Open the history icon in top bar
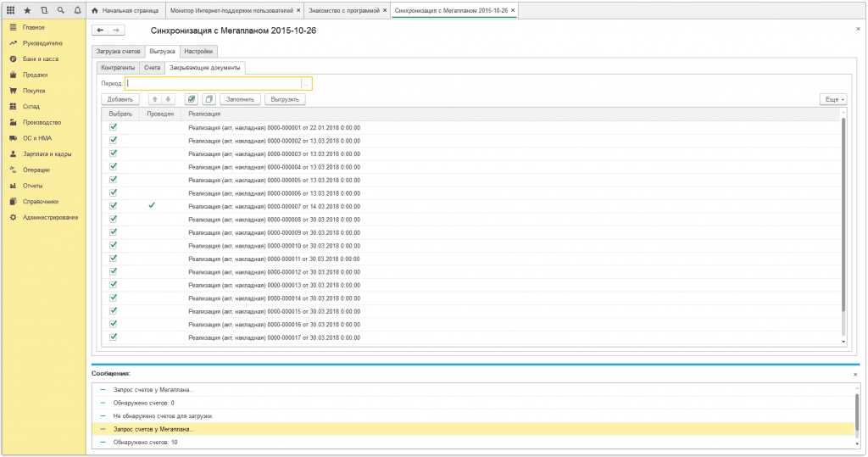The width and height of the screenshot is (868, 457). [43, 10]
